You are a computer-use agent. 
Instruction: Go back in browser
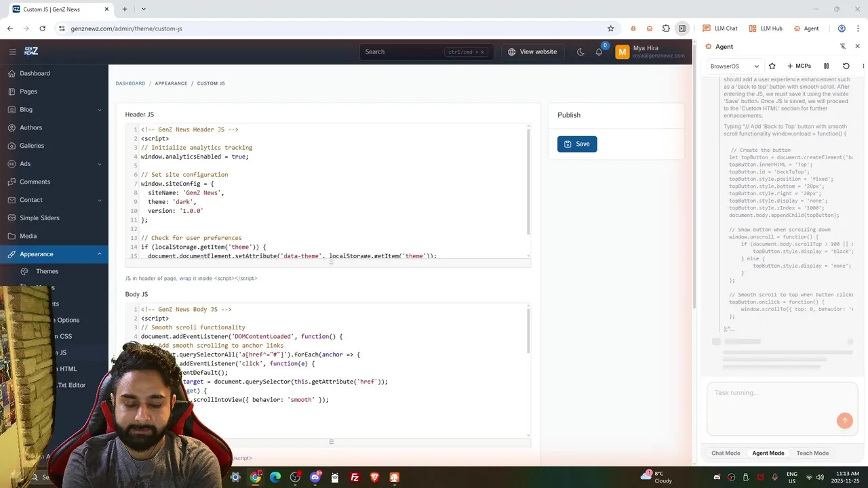coord(9,28)
